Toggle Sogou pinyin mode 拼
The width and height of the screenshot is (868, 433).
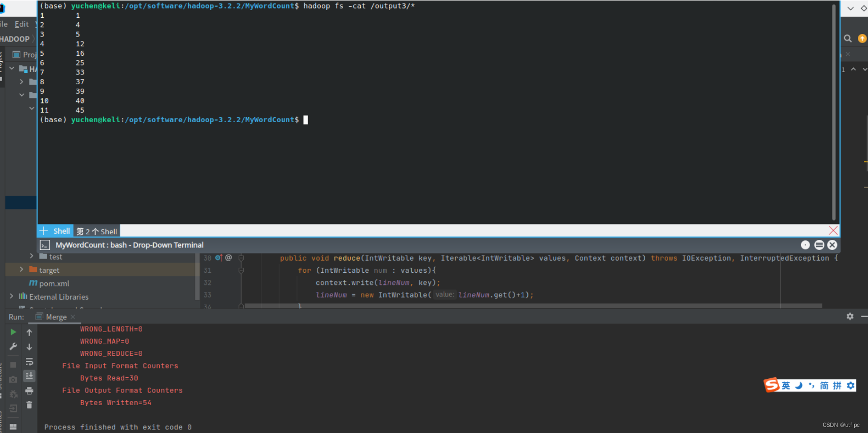point(837,386)
